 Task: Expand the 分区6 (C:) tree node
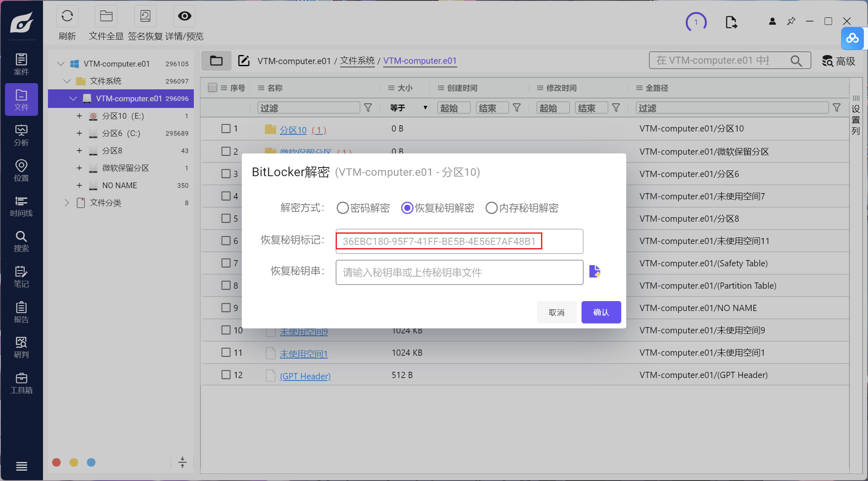(x=79, y=133)
